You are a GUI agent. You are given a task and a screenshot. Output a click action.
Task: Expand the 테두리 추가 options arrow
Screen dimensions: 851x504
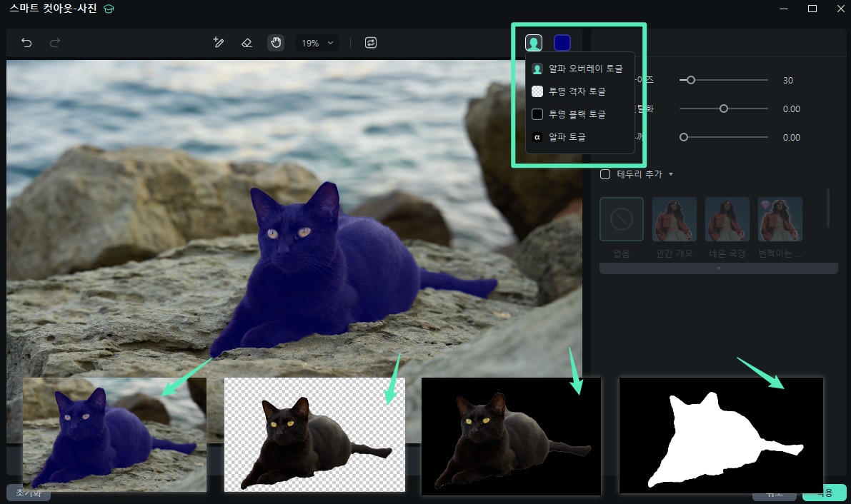pos(670,173)
